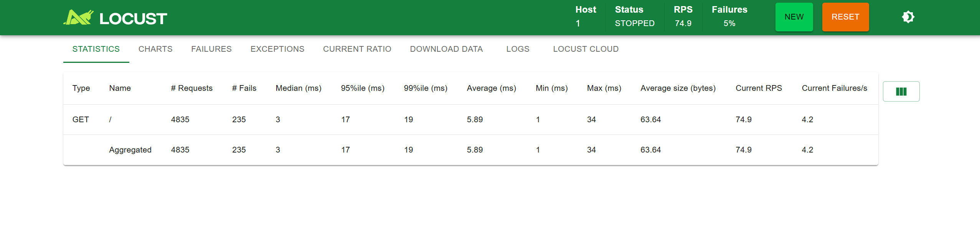980x233 pixels.
Task: Click the Median (ms) column header
Action: tap(298, 88)
